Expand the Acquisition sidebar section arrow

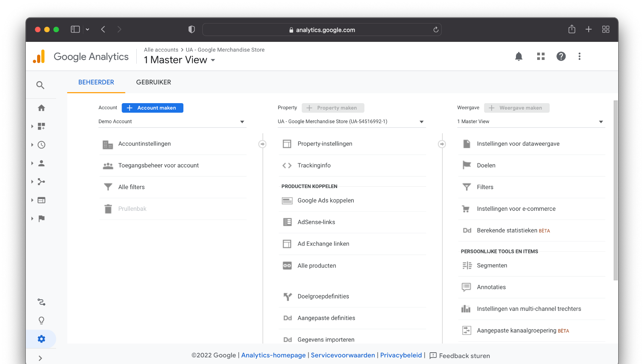(32, 182)
